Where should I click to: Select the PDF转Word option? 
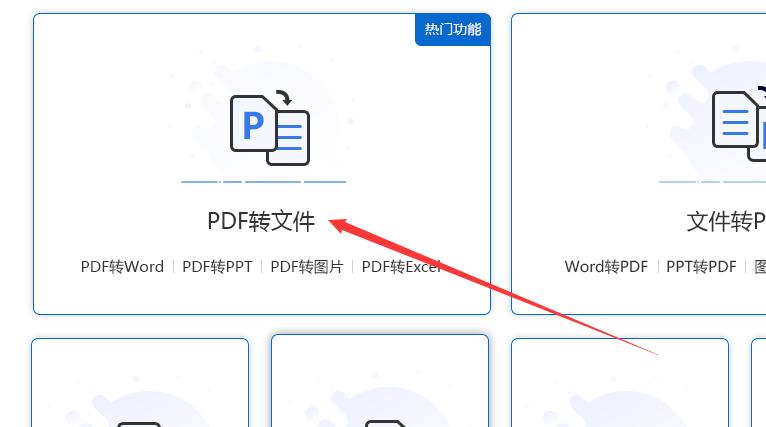(x=122, y=267)
